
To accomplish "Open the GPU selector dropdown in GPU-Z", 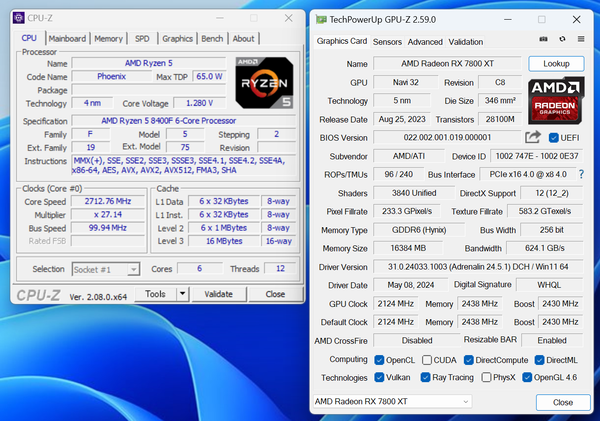I will point(393,401).
